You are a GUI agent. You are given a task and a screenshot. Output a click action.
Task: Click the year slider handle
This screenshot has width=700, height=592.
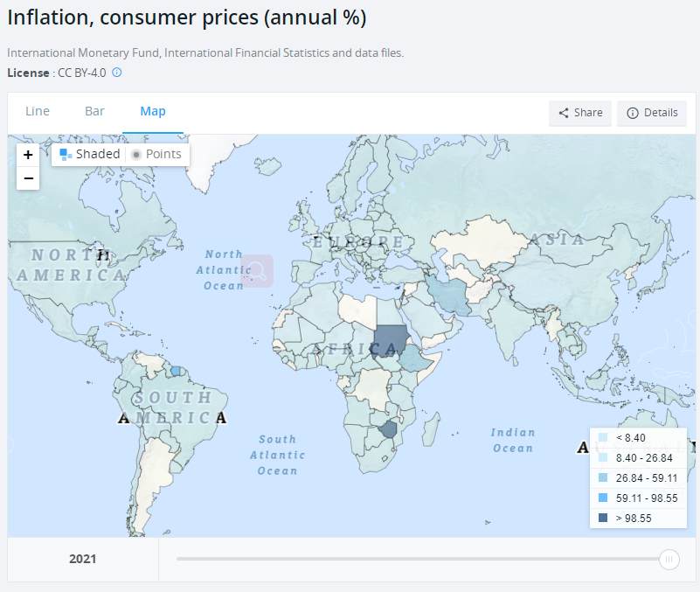(x=669, y=560)
